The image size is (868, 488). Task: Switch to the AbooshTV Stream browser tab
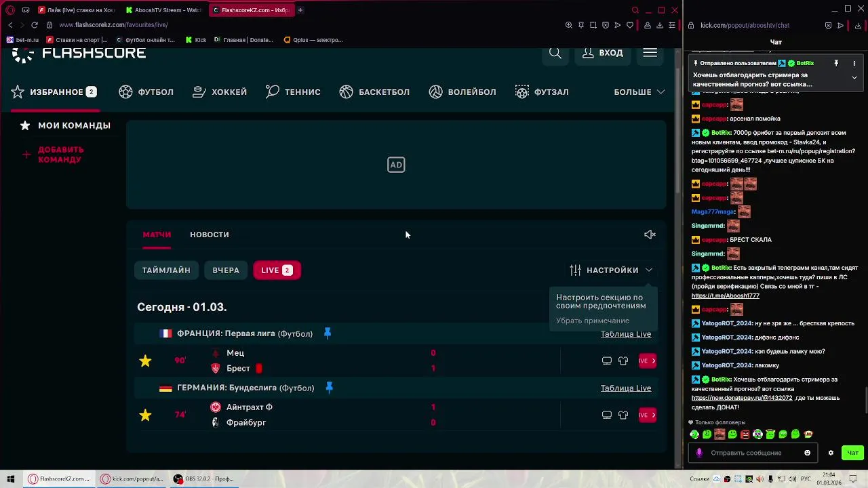point(163,10)
